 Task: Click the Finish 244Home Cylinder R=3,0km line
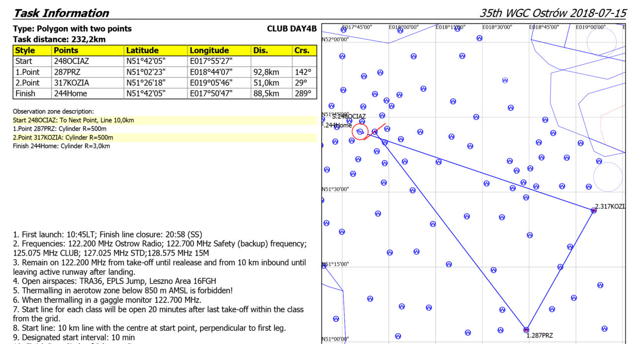[x=61, y=146]
